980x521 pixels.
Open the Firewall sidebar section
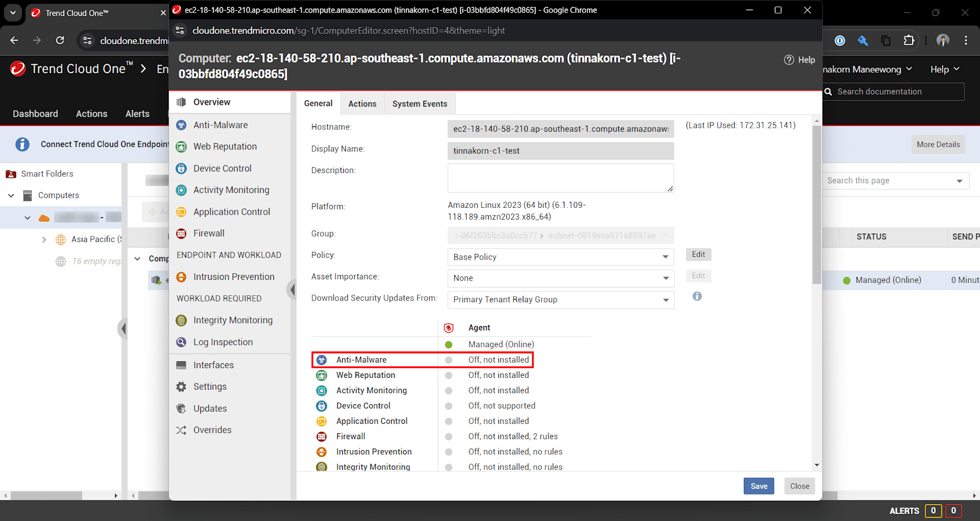click(209, 233)
